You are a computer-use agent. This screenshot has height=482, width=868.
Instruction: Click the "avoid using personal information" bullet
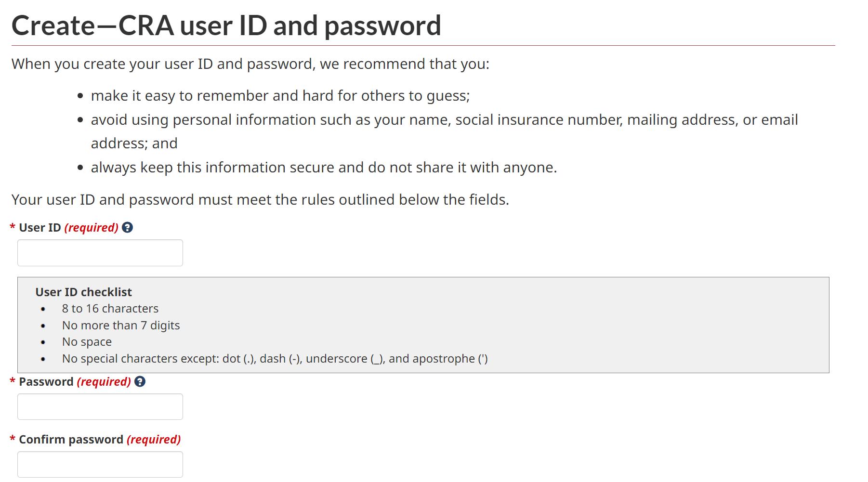(444, 120)
